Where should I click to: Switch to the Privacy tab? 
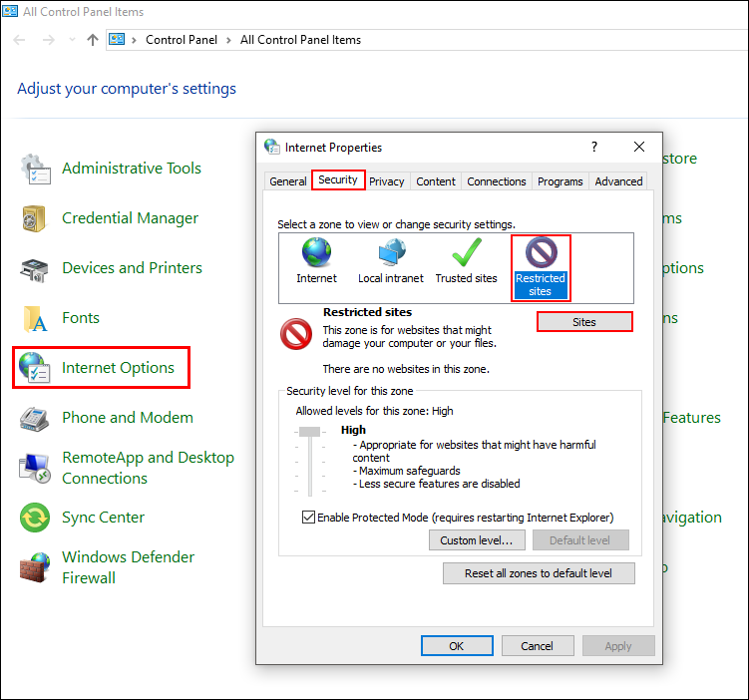point(386,181)
